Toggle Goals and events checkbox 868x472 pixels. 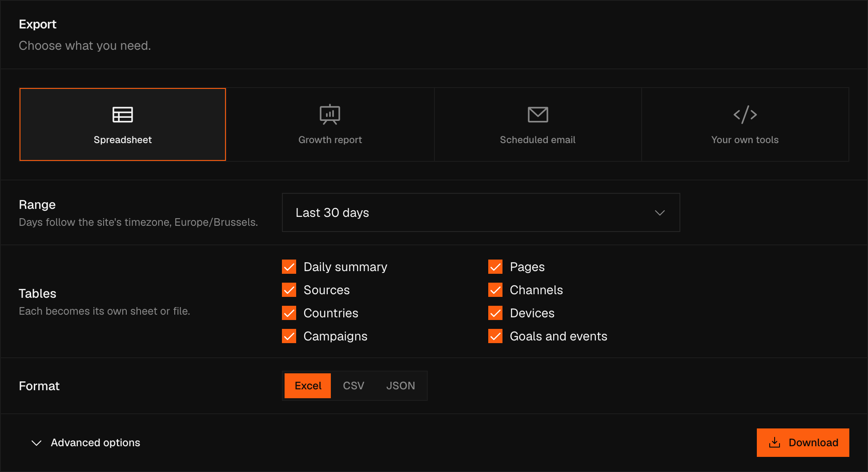pyautogui.click(x=495, y=336)
